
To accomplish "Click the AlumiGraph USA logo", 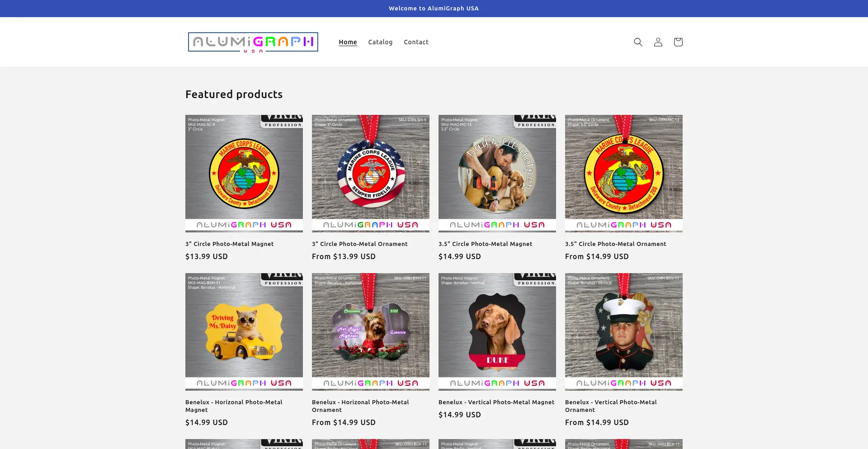I will [x=253, y=42].
